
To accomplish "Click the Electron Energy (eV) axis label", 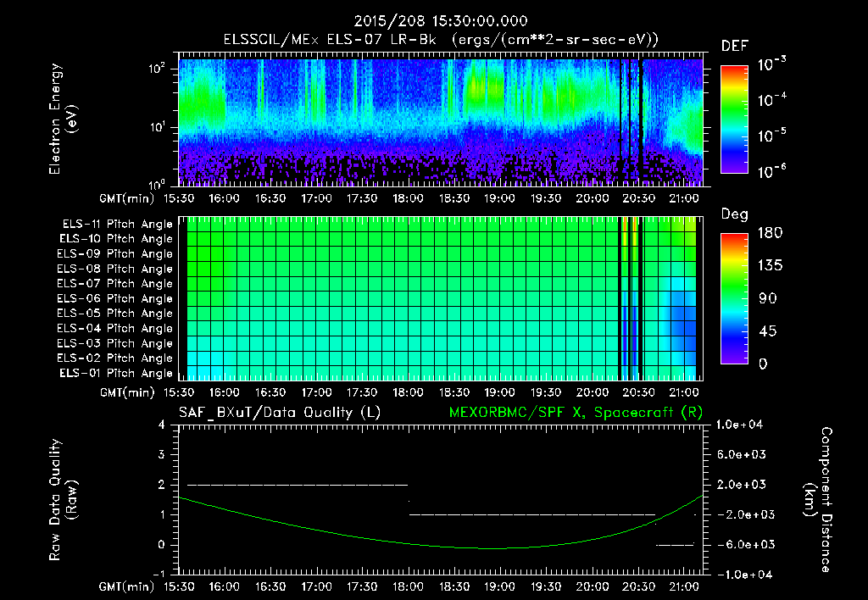I will point(63,119).
